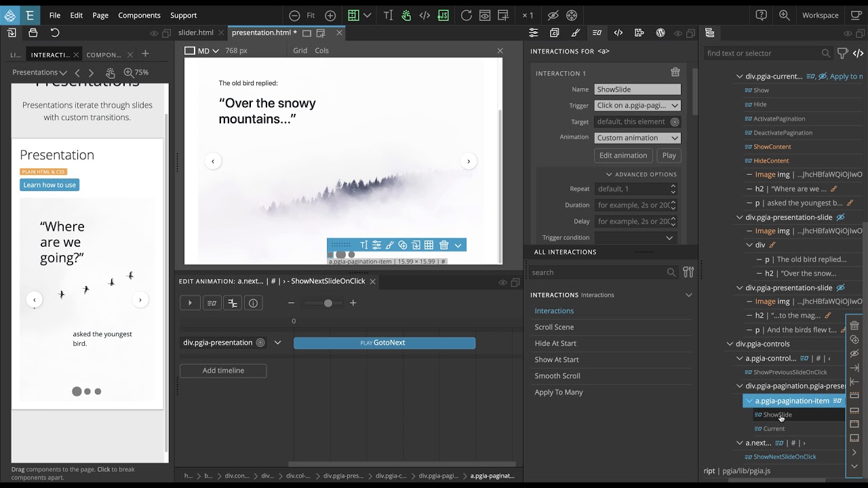Toggle visibility eye of first div.pgia-presentation-slide

click(x=840, y=217)
